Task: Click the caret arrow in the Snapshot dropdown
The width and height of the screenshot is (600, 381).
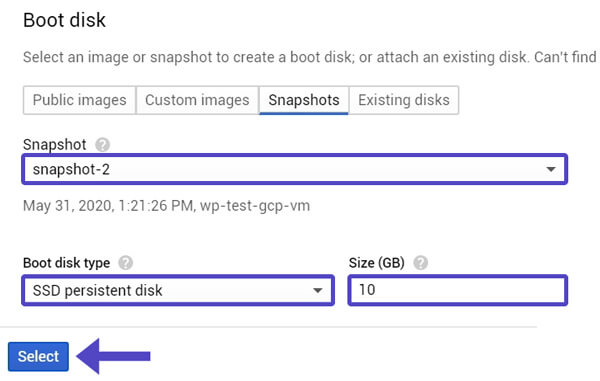Action: [x=551, y=169]
